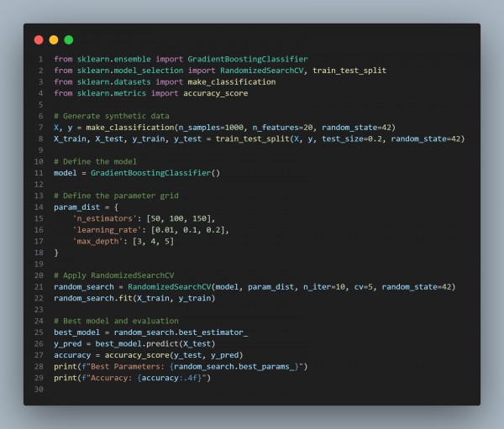This screenshot has width=504, height=429.
Task: Click the closing brace on line 18
Action: 56,253
